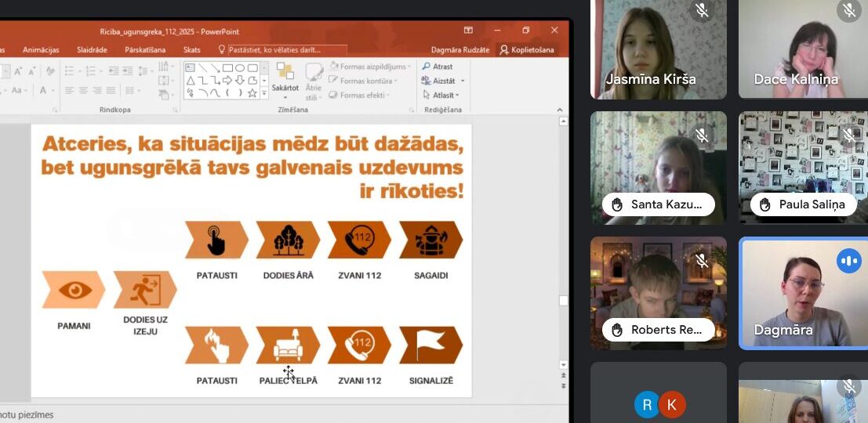Viewport: 868px width, 423px height.
Task: Open the Atlasīt select dropdown
Action: pos(441,95)
